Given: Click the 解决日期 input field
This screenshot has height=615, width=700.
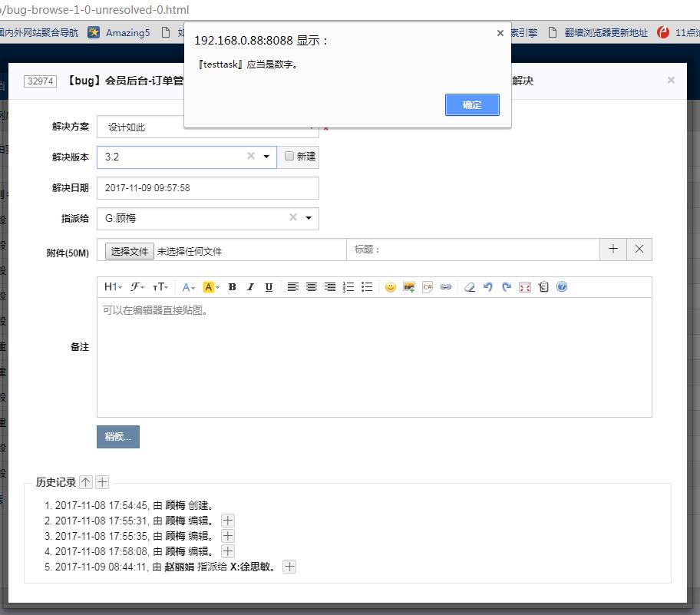Looking at the screenshot, I should point(207,188).
